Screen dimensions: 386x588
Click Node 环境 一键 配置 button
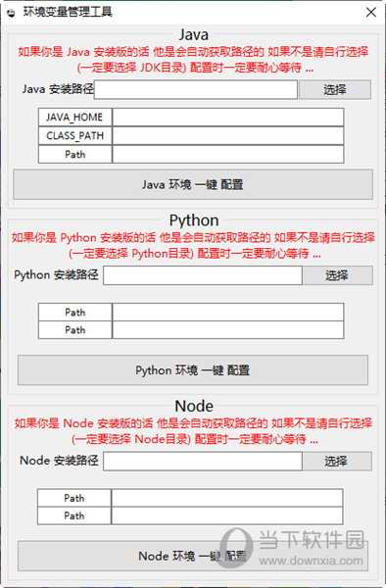point(193,556)
